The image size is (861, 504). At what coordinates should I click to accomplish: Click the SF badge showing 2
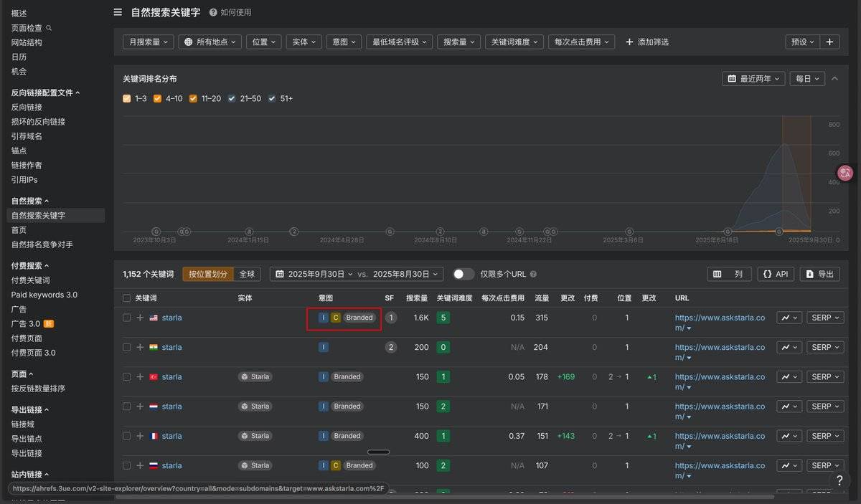coord(390,347)
